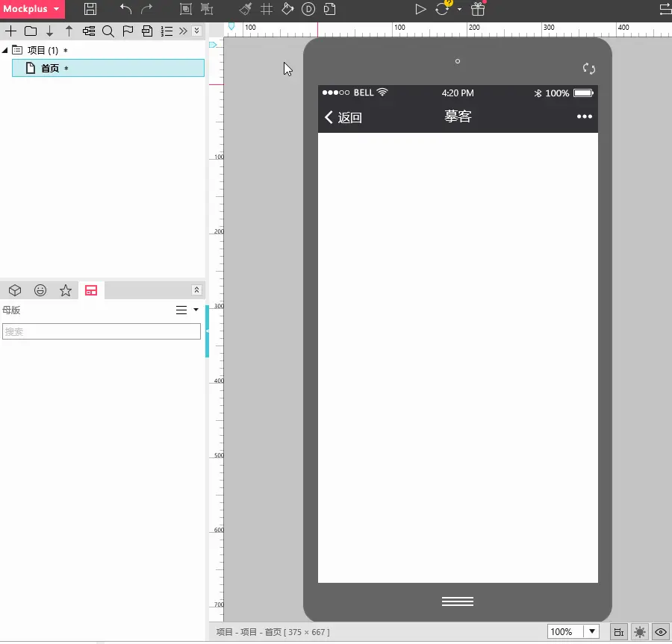Redo the last action
Viewport: 672px width, 644px height.
tap(146, 9)
